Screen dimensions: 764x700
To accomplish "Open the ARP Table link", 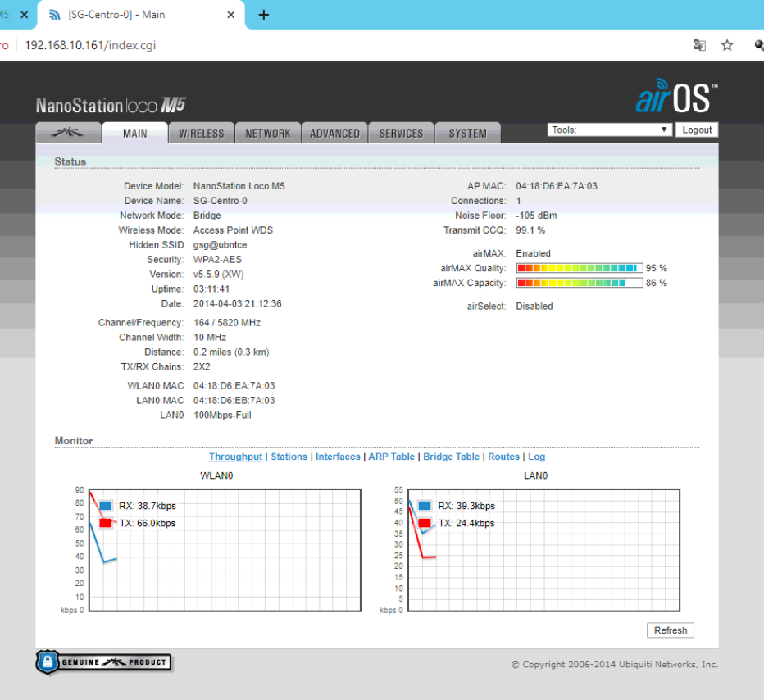I will pos(391,457).
